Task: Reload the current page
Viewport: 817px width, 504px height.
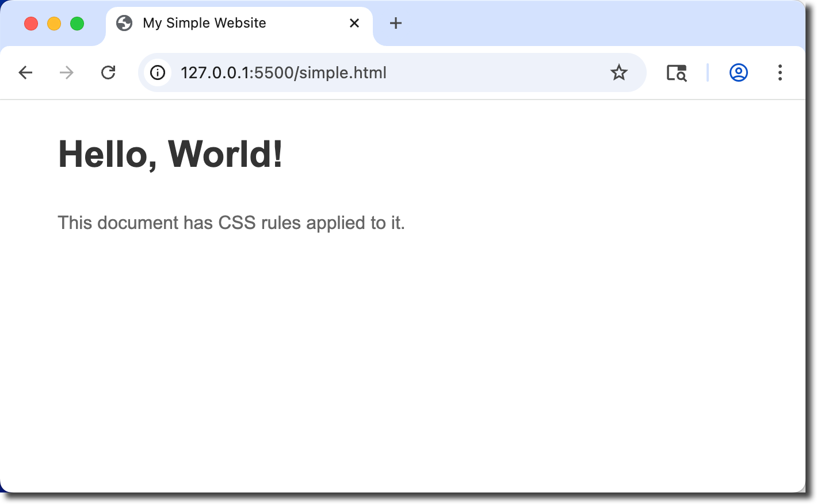Action: [108, 72]
